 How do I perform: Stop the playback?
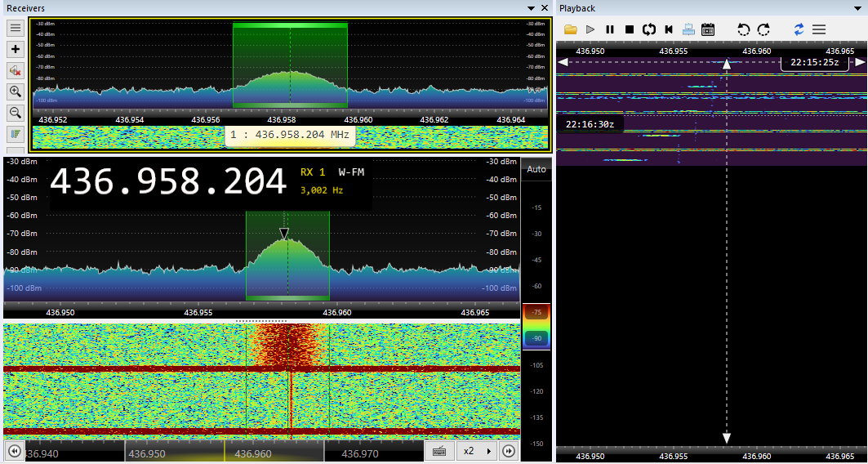(x=630, y=29)
